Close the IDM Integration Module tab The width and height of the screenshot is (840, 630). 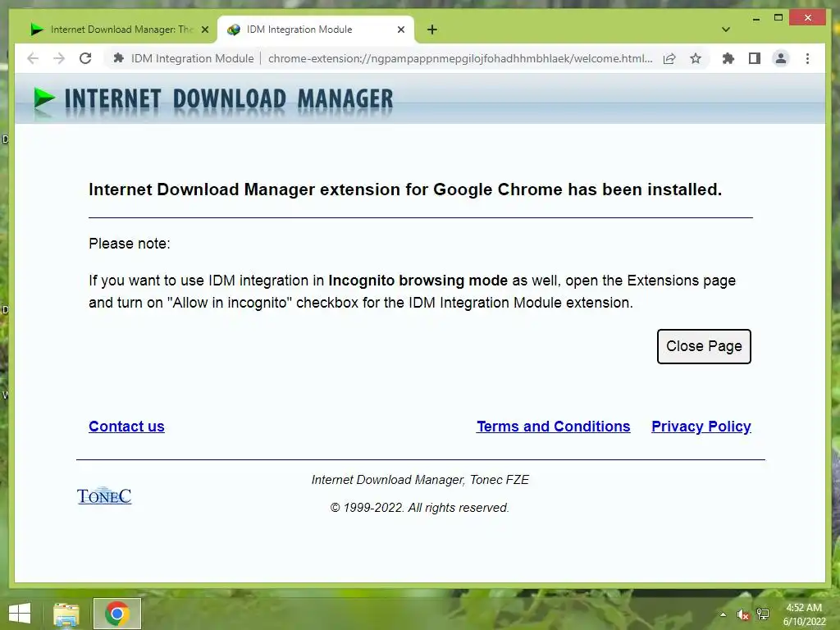(400, 30)
